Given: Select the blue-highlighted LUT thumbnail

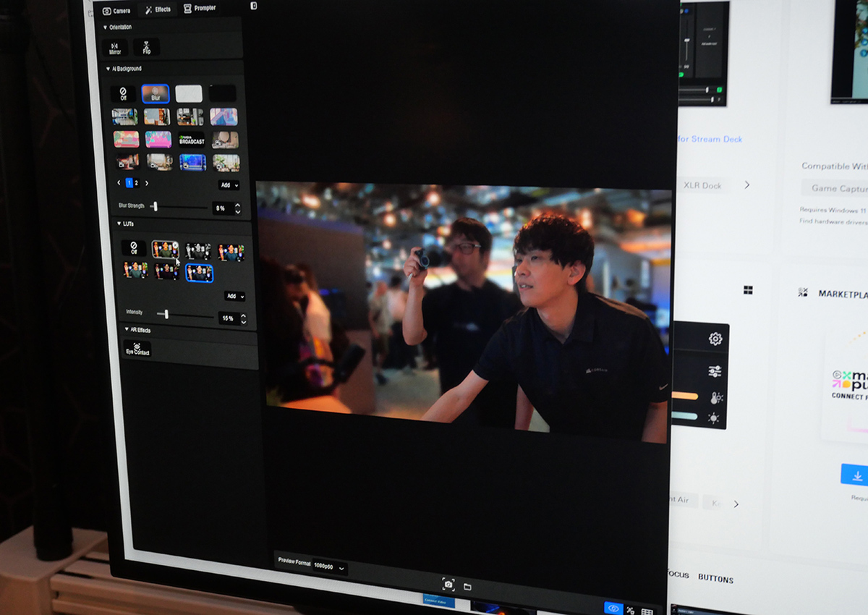Looking at the screenshot, I should [x=199, y=273].
